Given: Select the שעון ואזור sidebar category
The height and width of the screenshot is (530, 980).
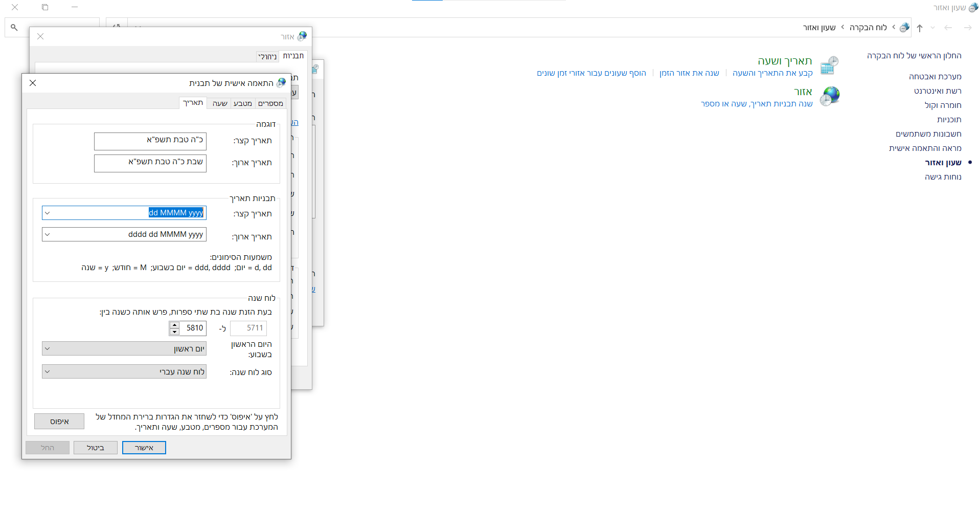Looking at the screenshot, I should 943,163.
